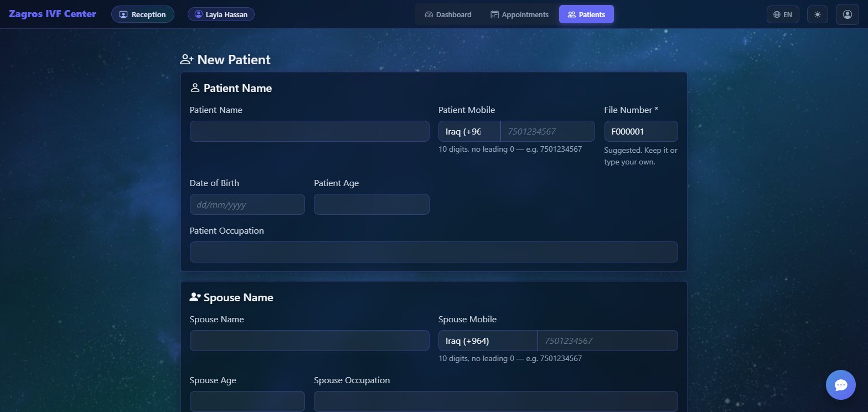Click the Patient Occupation field
Image resolution: width=868 pixels, height=412 pixels.
click(x=434, y=252)
